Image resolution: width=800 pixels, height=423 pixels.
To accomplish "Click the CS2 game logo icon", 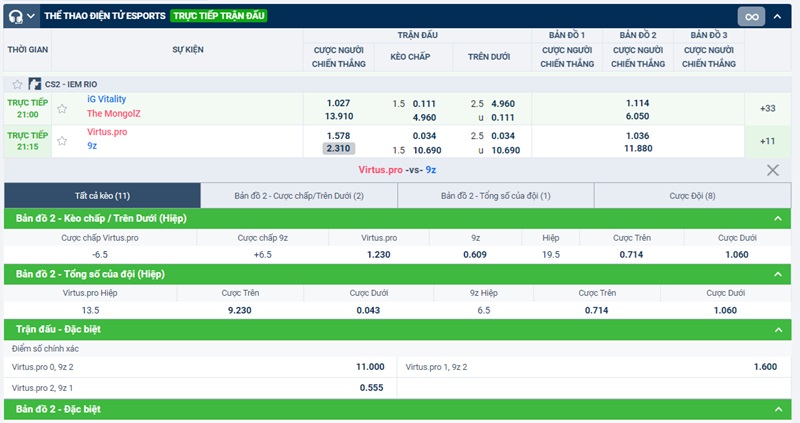I will click(35, 85).
